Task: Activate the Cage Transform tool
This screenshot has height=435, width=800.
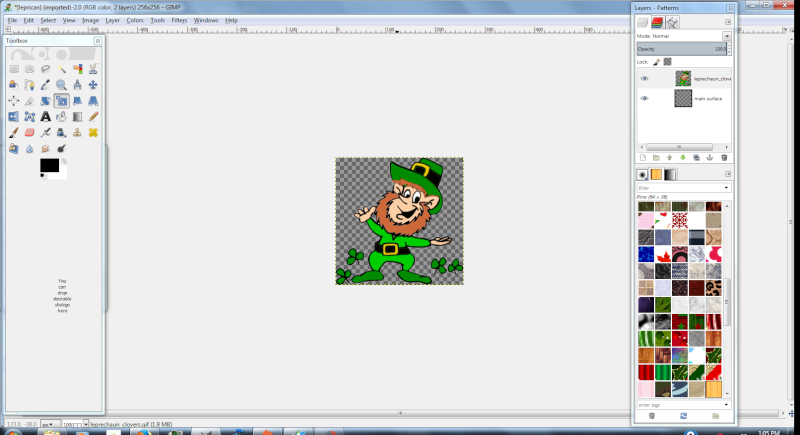Action: [30, 117]
